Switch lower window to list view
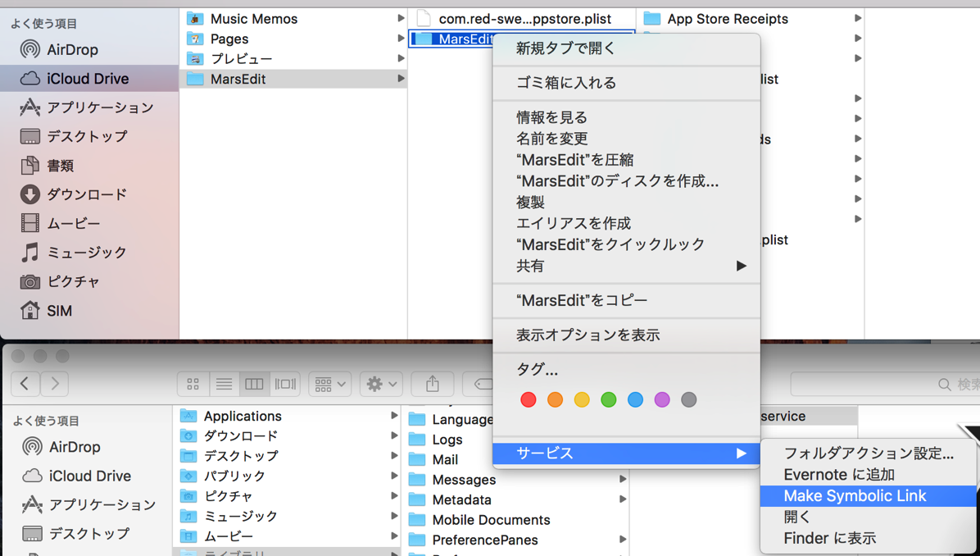The height and width of the screenshot is (556, 980). pos(224,384)
